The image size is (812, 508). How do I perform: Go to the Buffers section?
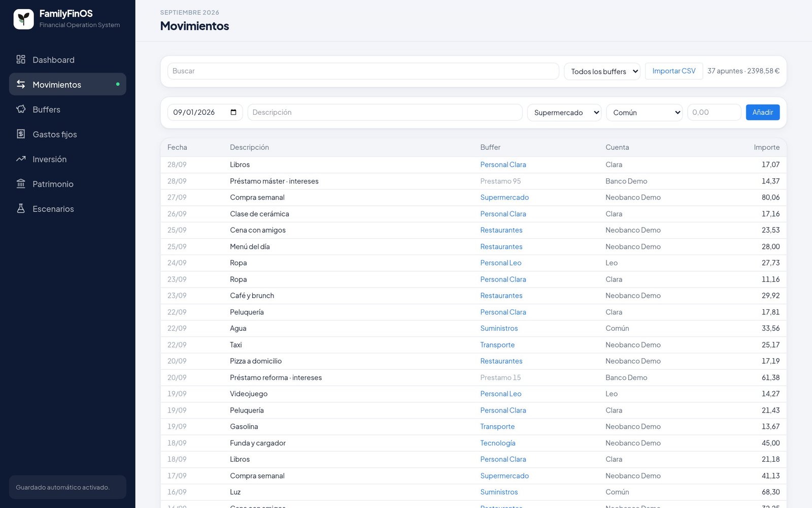pos(67,109)
